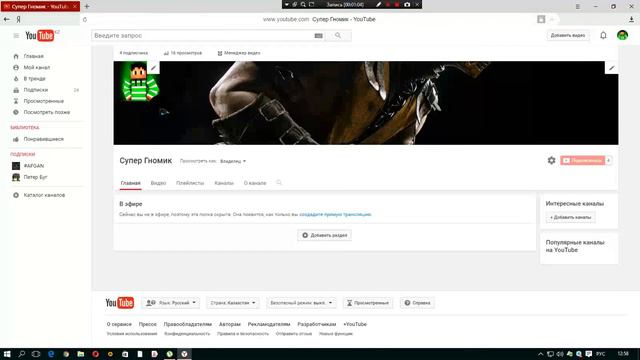
Task: Expand the arrow beside subscribe button
Action: pos(609,160)
